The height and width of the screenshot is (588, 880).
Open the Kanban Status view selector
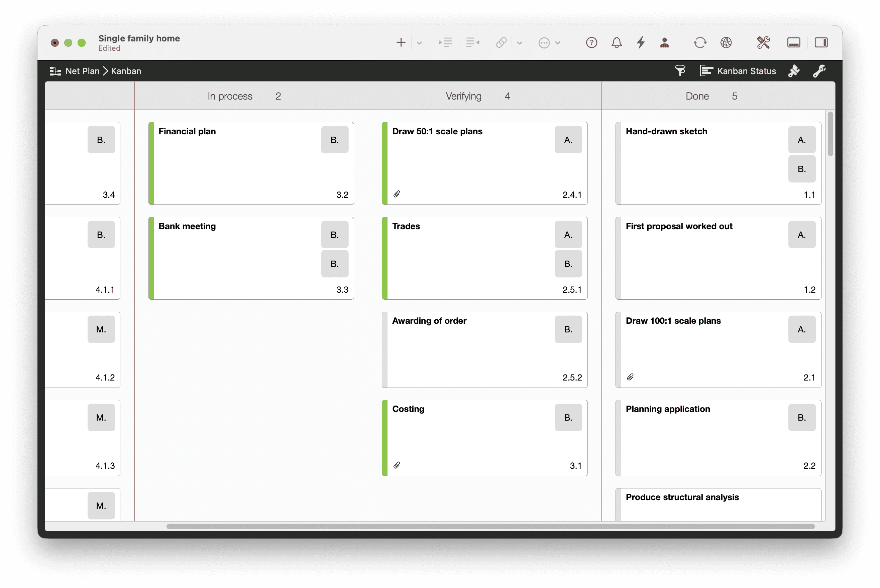coord(738,71)
